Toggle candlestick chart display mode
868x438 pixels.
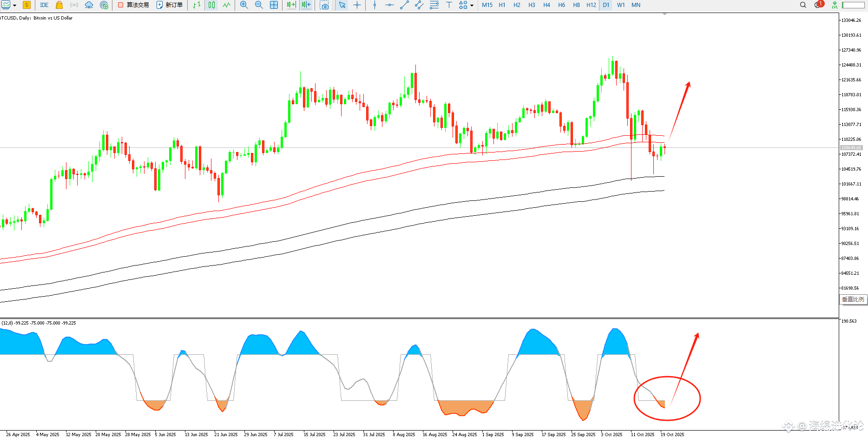pos(212,5)
